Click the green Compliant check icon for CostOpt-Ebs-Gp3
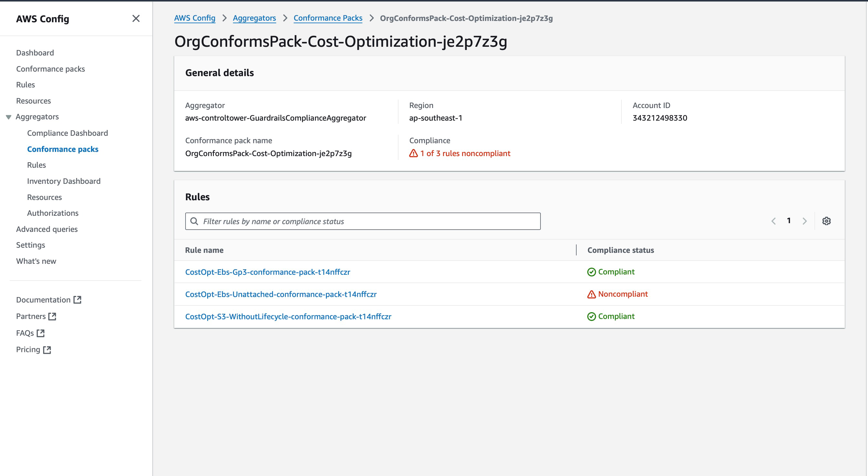The width and height of the screenshot is (868, 476). 591,272
